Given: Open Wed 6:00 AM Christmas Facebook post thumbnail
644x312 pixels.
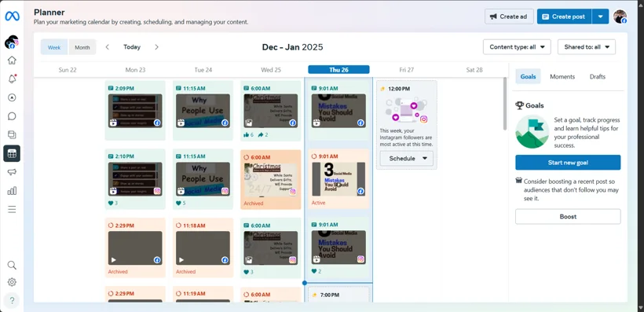Looking at the screenshot, I should [x=270, y=111].
